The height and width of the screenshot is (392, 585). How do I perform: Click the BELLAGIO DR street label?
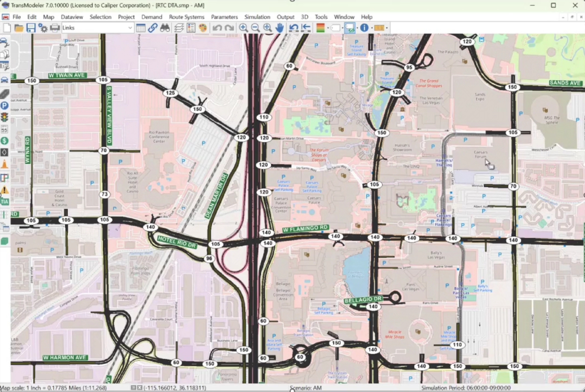coord(363,299)
